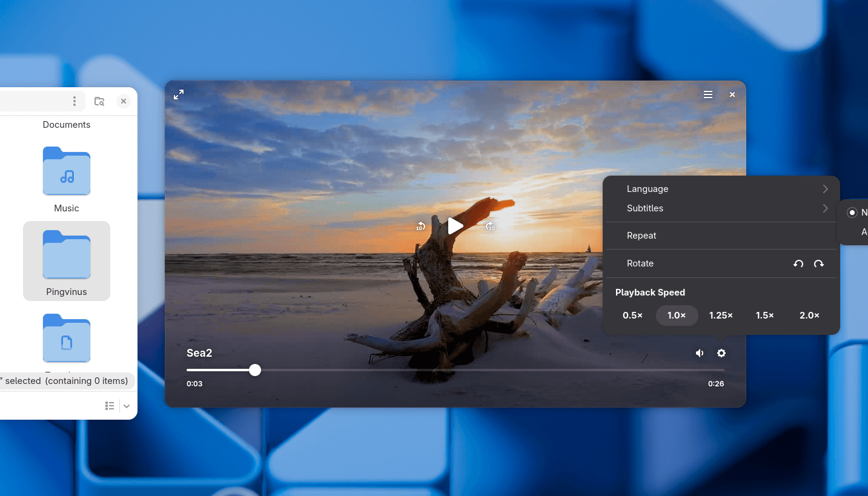Enter fullscreen mode in video player
The image size is (868, 496).
tap(179, 95)
